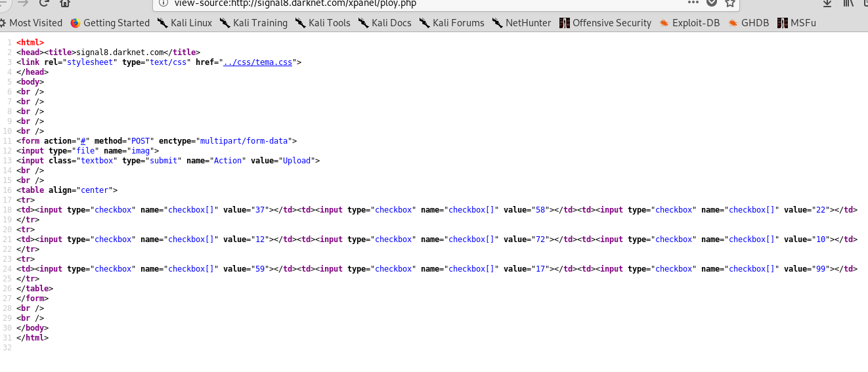The height and width of the screenshot is (372, 868).
Task: View site information for this page
Action: pos(163,3)
